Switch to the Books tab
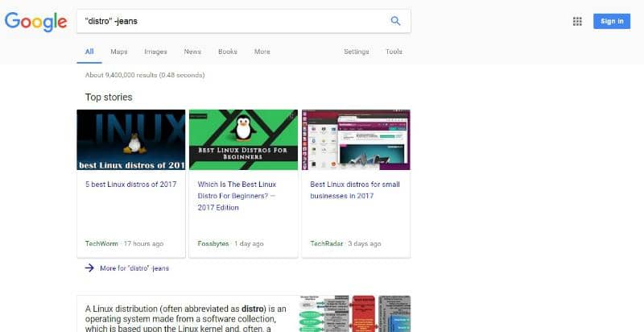The height and width of the screenshot is (332, 644). coord(228,52)
